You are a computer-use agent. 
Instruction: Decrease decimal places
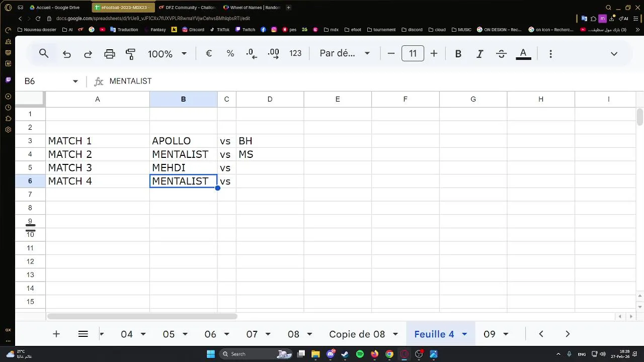tap(252, 54)
